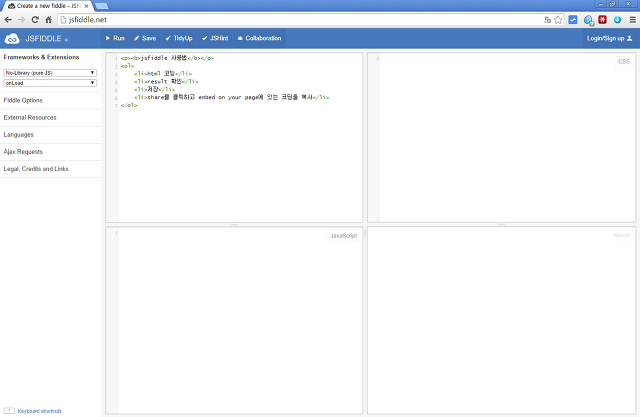Click the Frameworks & Extensions heading

[41, 57]
